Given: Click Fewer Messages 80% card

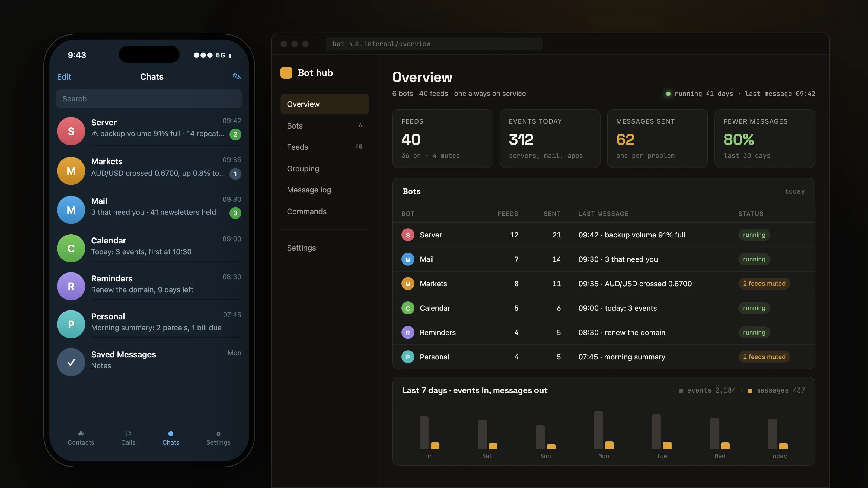Looking at the screenshot, I should click(x=765, y=139).
